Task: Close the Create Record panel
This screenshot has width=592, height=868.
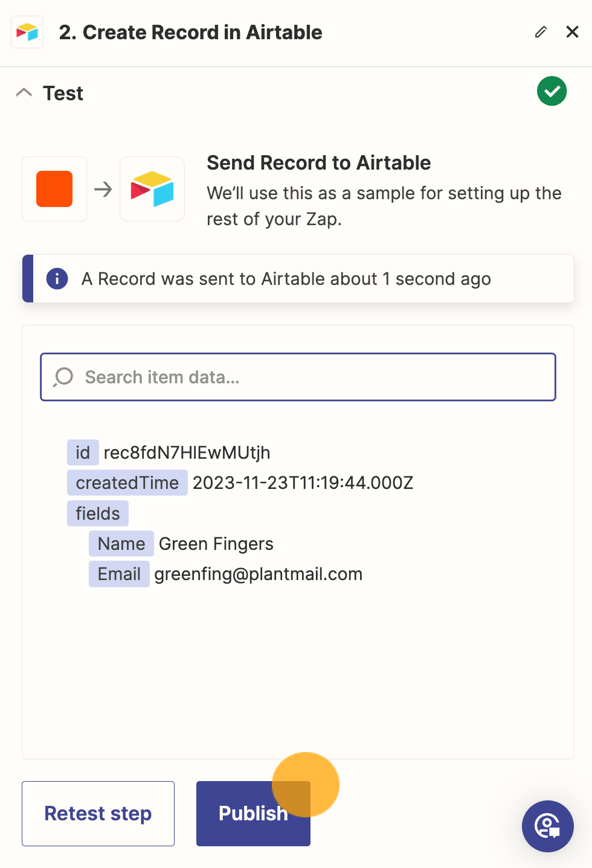Action: (x=572, y=32)
